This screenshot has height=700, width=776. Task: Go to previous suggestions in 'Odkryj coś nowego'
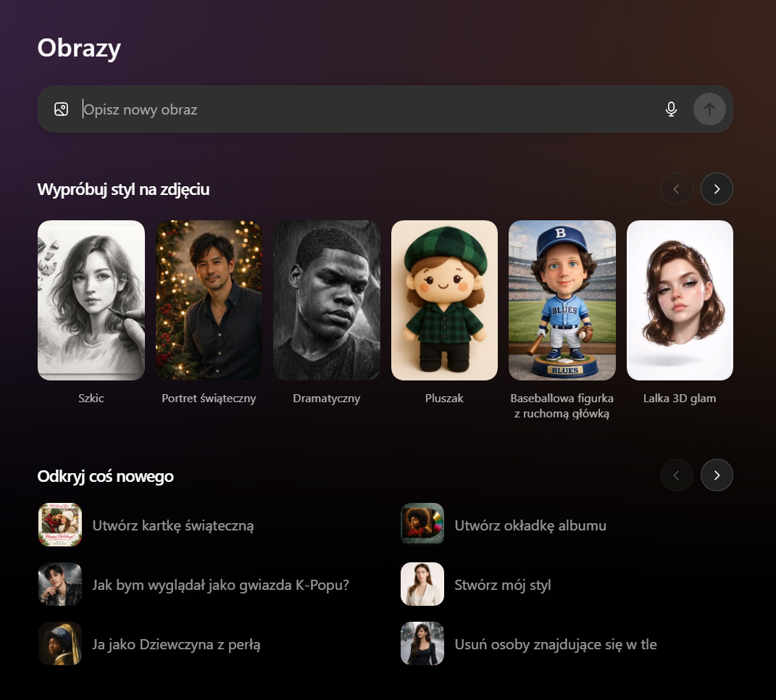pyautogui.click(x=677, y=475)
